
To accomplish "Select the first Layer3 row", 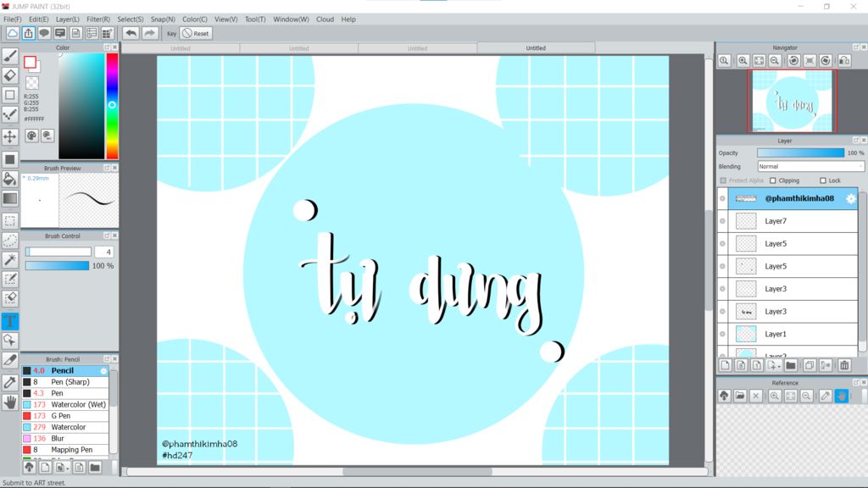I will click(x=793, y=289).
